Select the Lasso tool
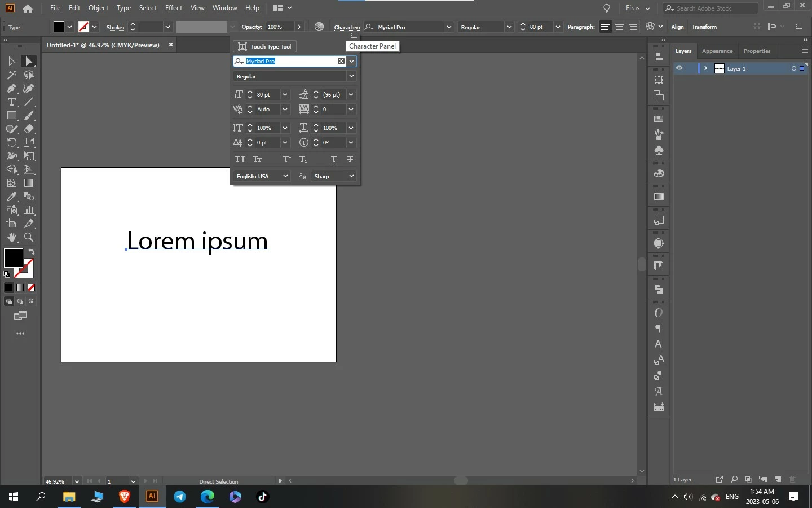The image size is (812, 508). 29,75
